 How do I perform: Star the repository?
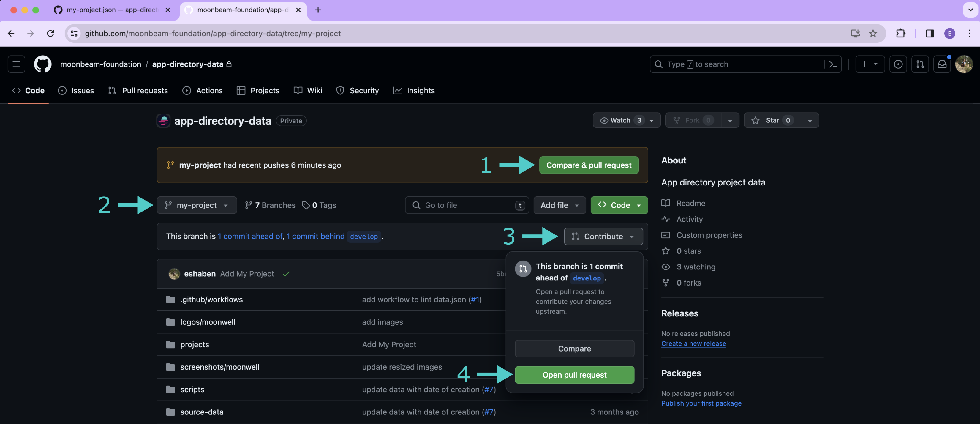tap(772, 120)
